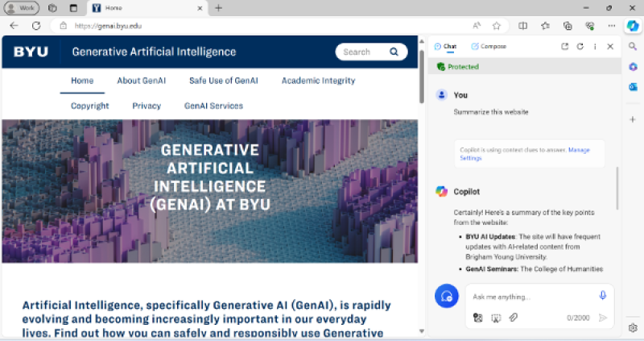The image size is (644, 341).
Task: Open Microsoft 365 sidebar icon
Action: click(633, 67)
